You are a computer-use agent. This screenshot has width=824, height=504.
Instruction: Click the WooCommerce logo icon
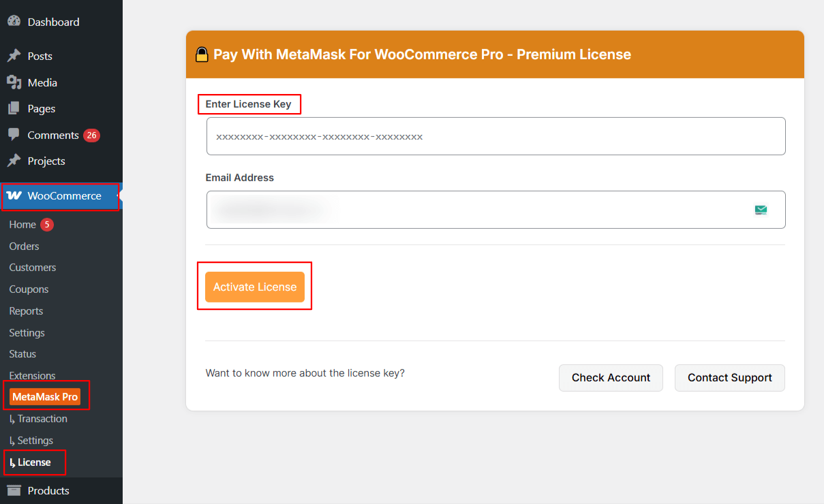14,196
